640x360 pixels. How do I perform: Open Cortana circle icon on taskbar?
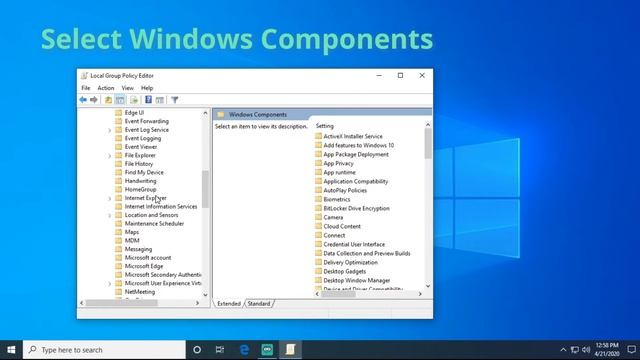click(197, 350)
